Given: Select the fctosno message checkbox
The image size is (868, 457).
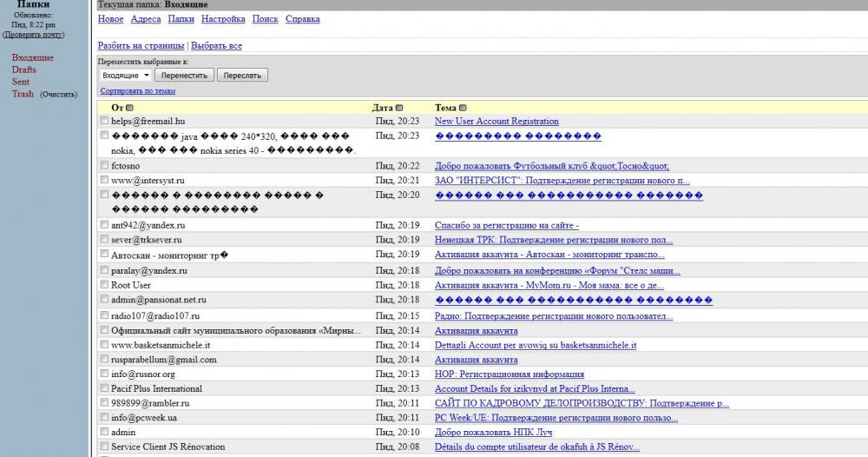Looking at the screenshot, I should pyautogui.click(x=104, y=165).
